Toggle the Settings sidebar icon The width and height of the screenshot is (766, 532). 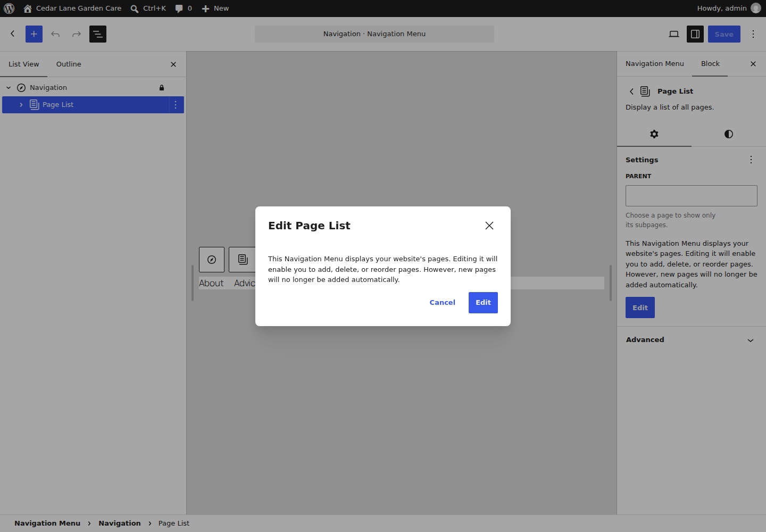coord(695,34)
